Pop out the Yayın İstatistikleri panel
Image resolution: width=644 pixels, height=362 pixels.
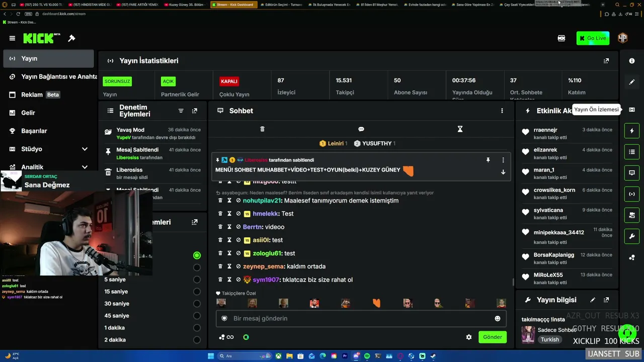tap(606, 61)
